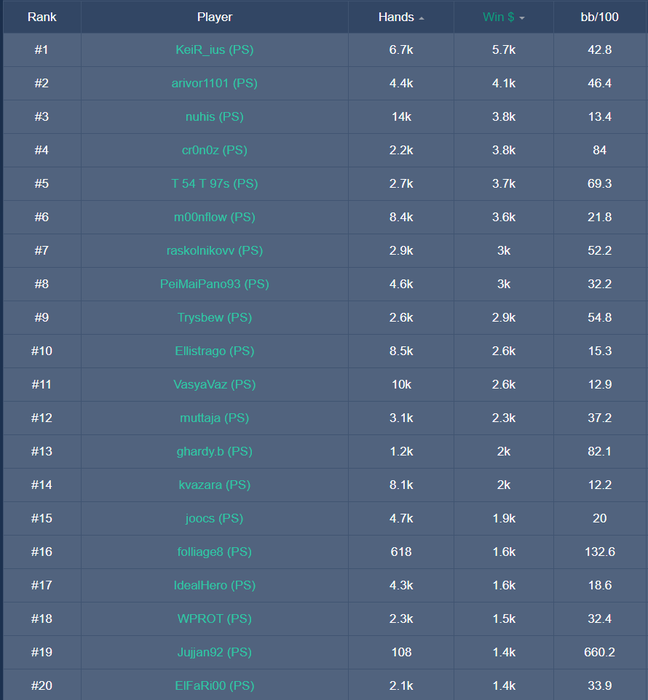
Task: Click the Player column header
Action: pyautogui.click(x=215, y=17)
